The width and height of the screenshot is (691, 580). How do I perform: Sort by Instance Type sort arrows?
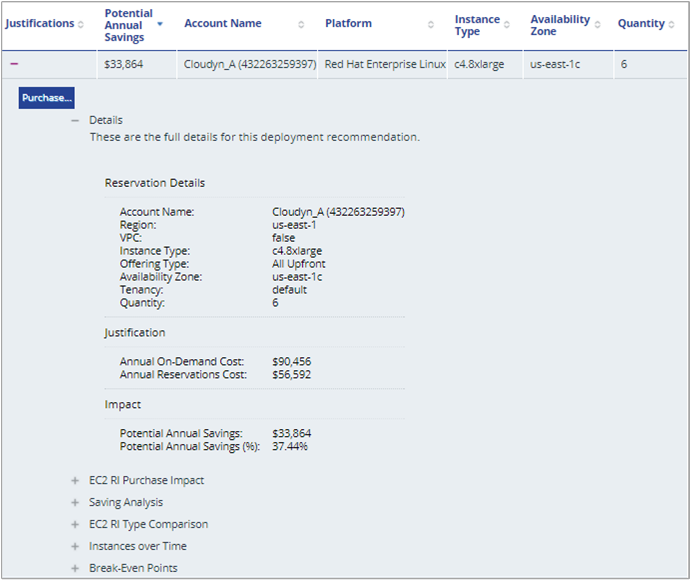pos(507,25)
